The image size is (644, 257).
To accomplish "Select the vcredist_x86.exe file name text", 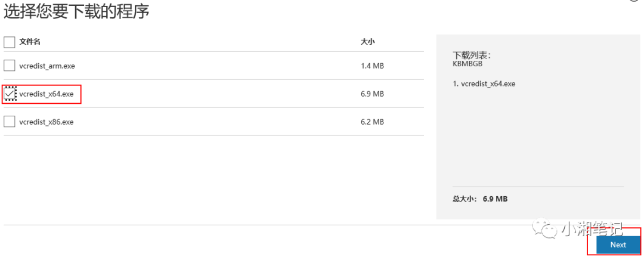I will [x=47, y=122].
